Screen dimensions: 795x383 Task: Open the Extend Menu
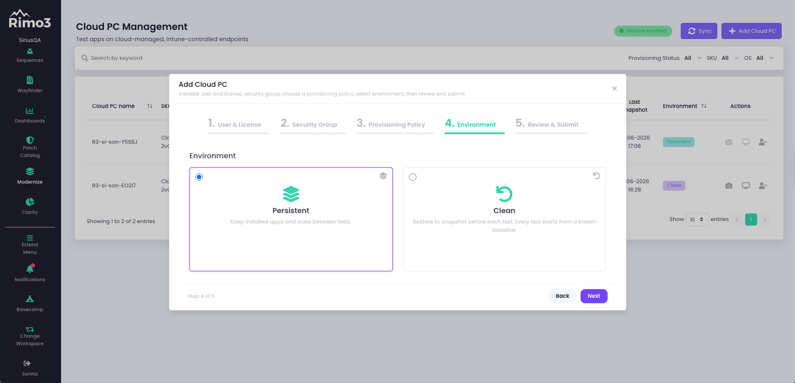tap(30, 245)
